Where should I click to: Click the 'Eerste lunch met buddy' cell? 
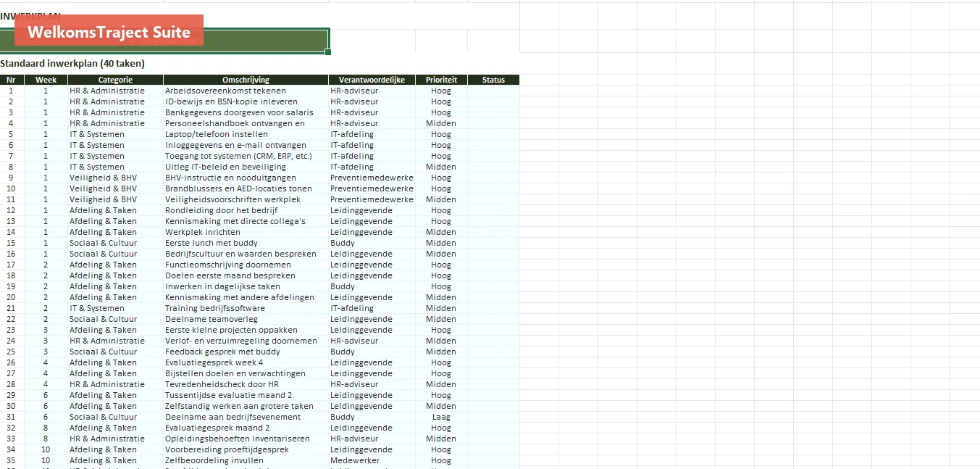tap(246, 243)
